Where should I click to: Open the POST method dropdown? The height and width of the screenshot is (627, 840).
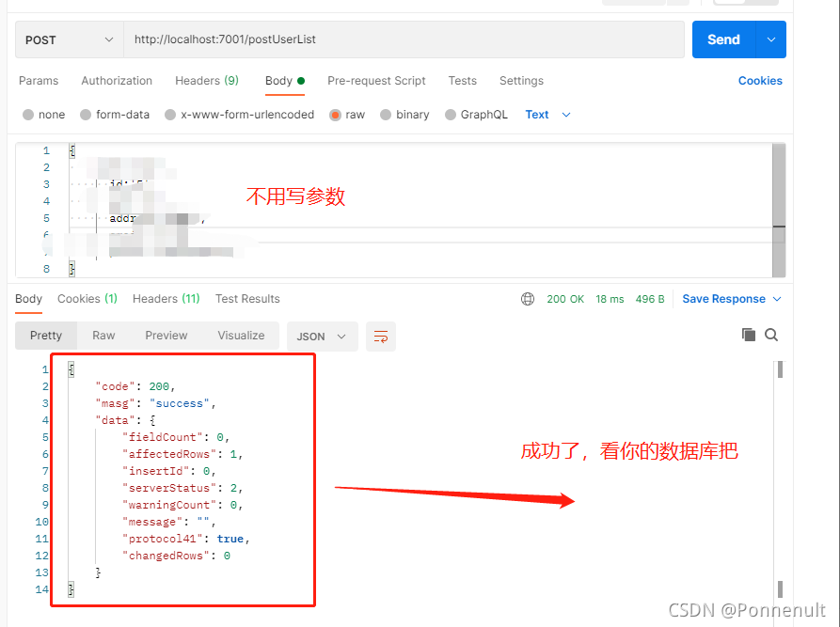click(x=69, y=39)
